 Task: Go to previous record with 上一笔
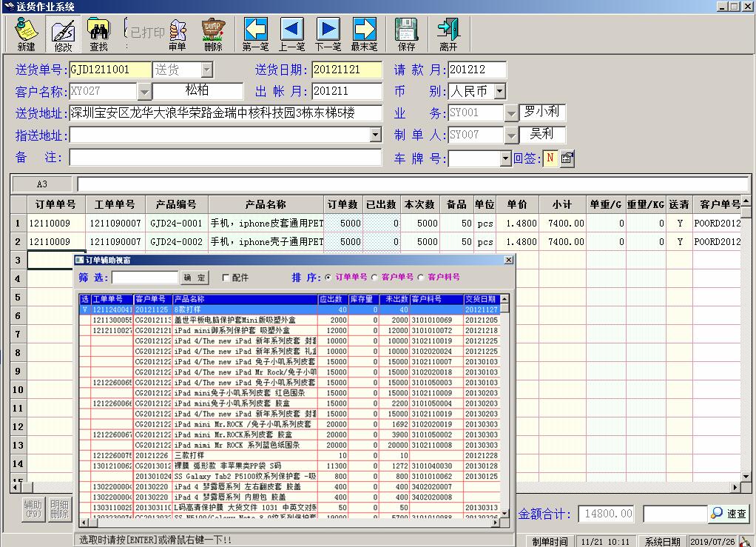click(x=291, y=34)
